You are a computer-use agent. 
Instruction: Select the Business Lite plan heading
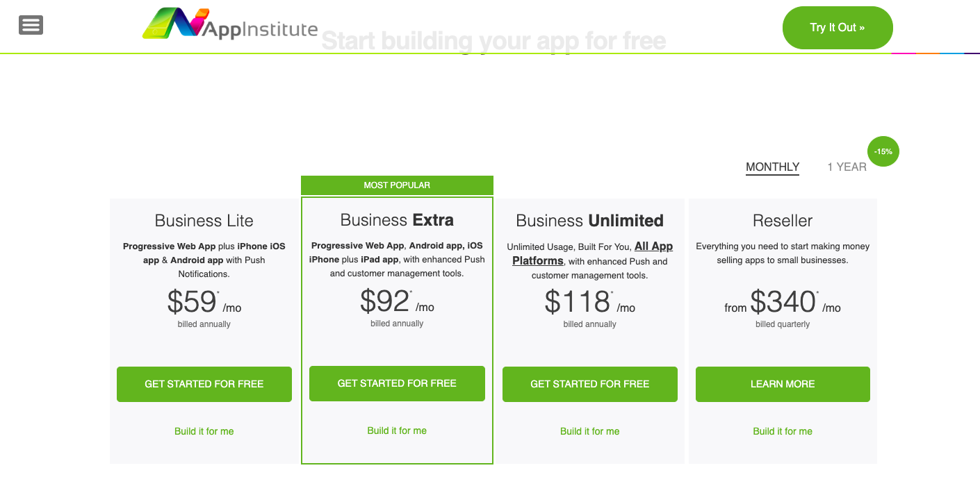click(x=204, y=221)
